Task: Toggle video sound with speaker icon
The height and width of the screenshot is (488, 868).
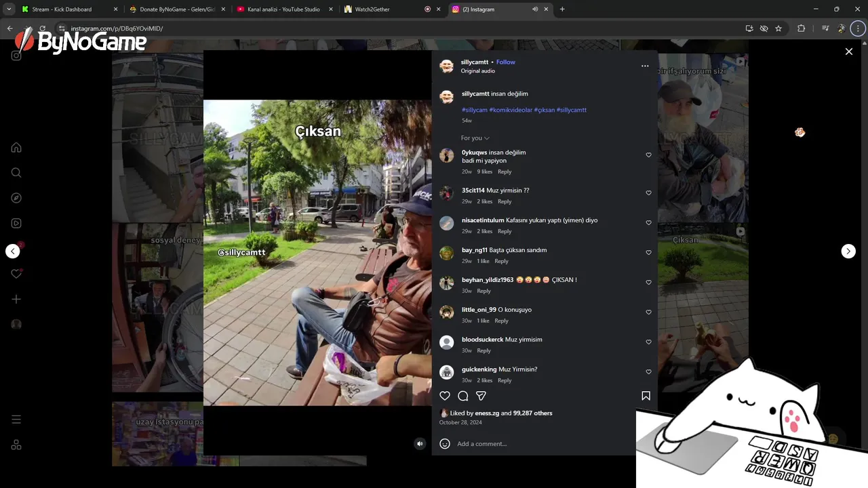Action: [420, 444]
